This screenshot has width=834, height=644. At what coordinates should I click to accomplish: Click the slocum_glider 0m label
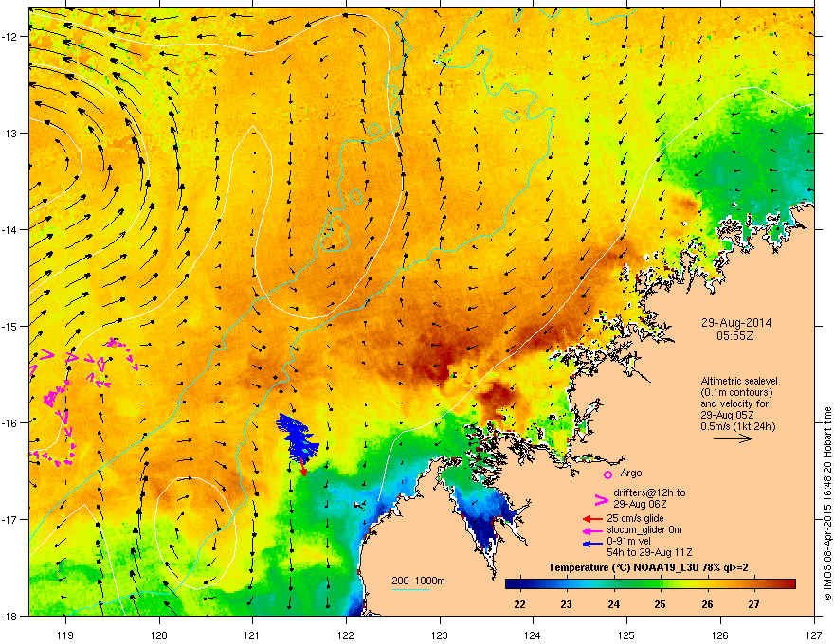644,529
